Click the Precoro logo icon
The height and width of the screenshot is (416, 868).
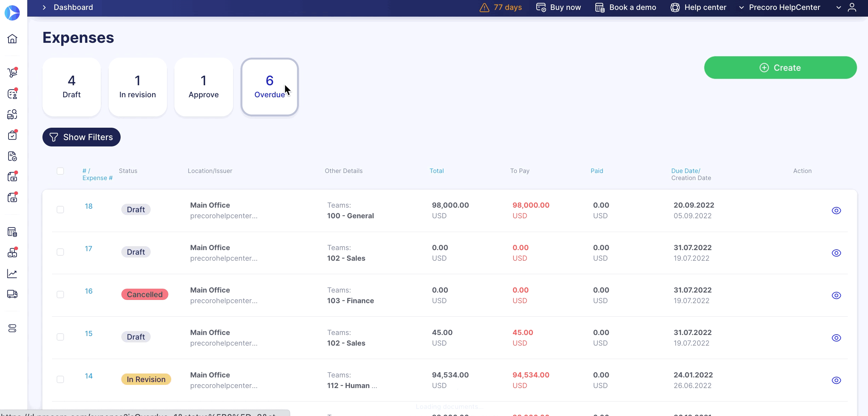click(x=12, y=13)
